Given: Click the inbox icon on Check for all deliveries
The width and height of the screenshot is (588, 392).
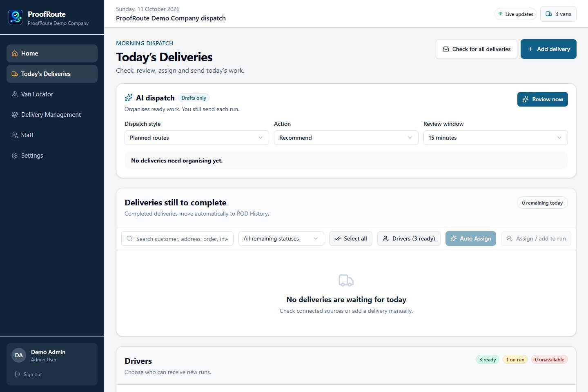Looking at the screenshot, I should [x=446, y=49].
